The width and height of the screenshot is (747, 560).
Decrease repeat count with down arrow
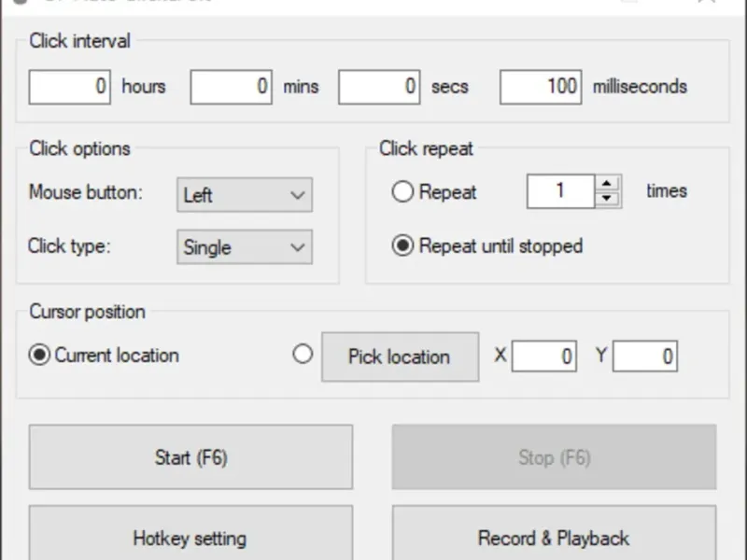608,199
